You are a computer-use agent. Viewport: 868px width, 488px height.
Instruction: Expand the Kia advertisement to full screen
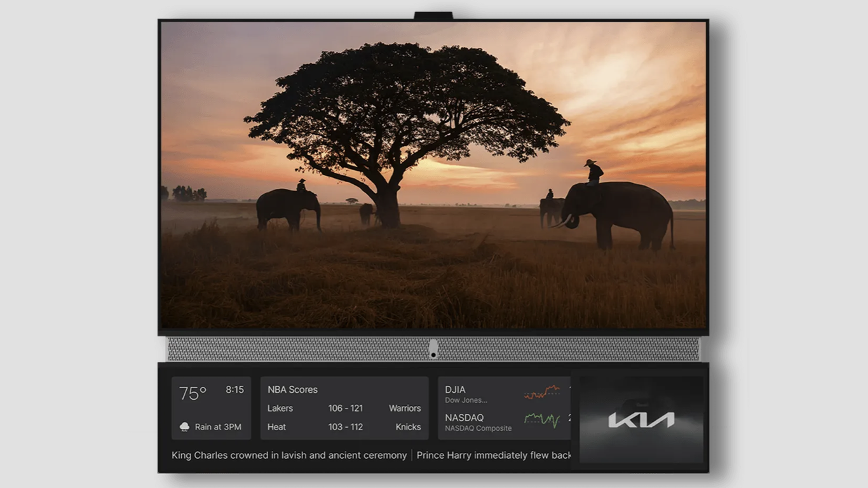click(642, 419)
